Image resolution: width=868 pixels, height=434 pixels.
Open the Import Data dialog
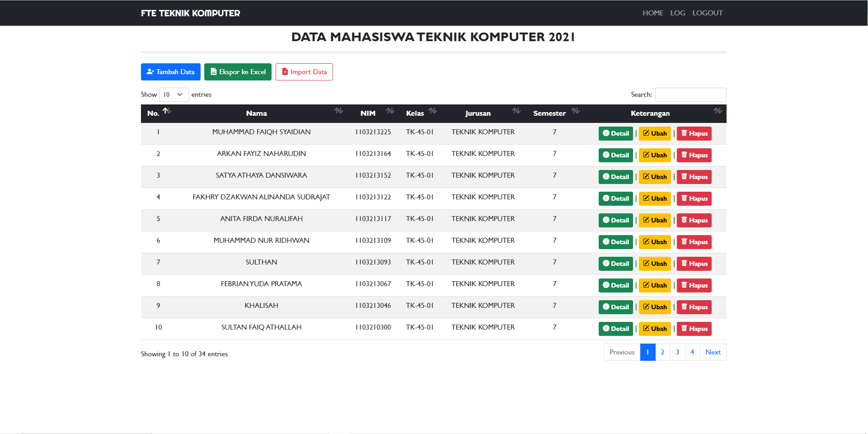click(x=304, y=72)
